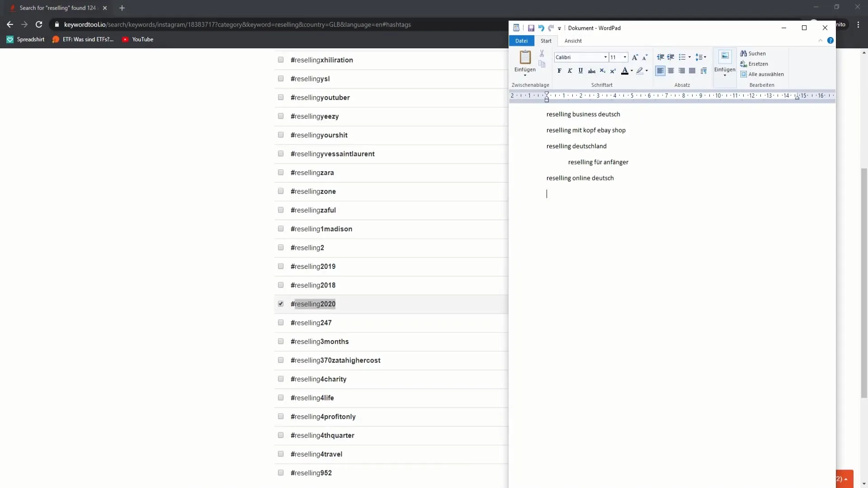Viewport: 868px width, 488px height.
Task: Click the large Einfügen clipboard paste icon
Action: click(525, 57)
